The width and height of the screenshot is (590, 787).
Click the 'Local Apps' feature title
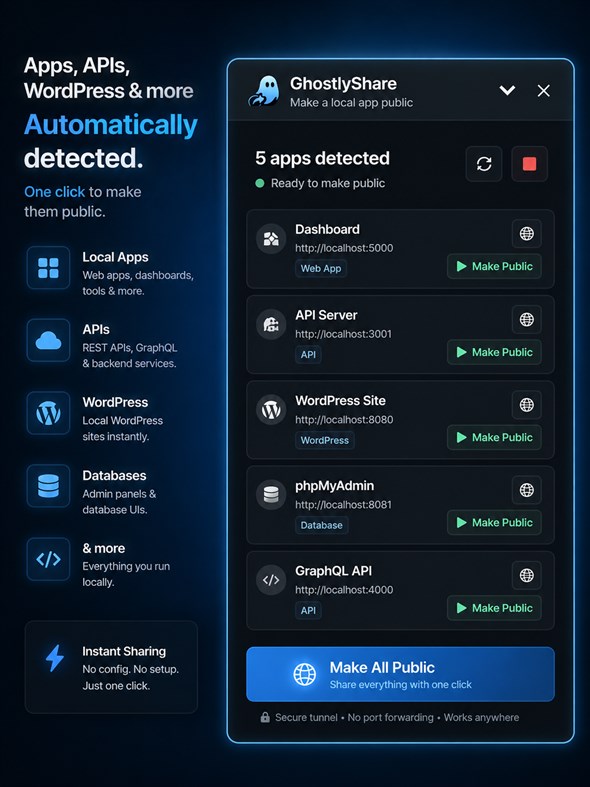point(115,257)
